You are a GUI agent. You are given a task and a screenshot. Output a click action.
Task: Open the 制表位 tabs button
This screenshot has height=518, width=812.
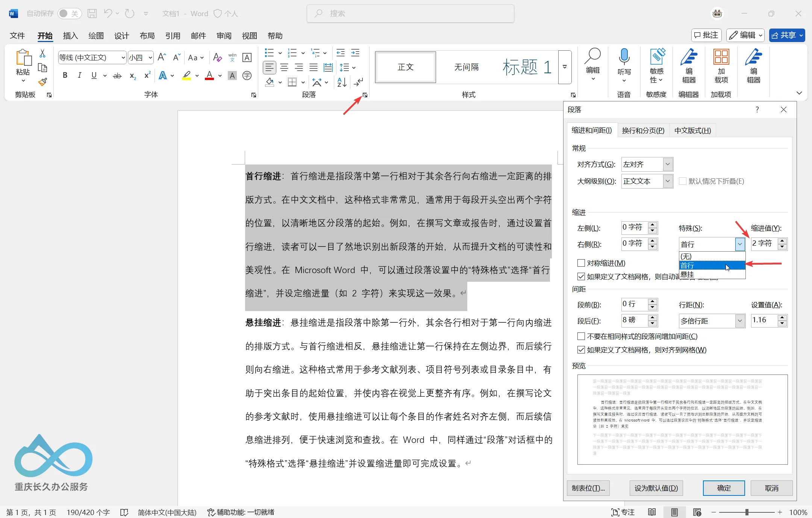[588, 488]
